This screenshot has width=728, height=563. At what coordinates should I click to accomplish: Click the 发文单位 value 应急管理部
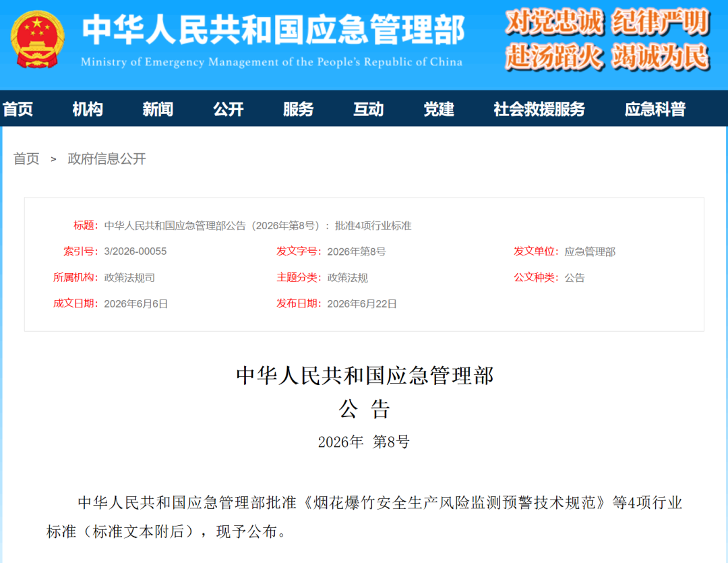590,251
